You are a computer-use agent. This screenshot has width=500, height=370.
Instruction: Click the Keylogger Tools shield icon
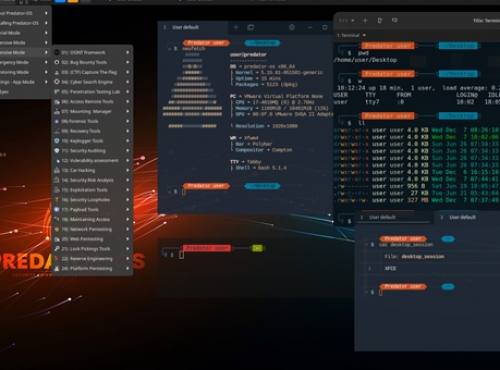click(x=57, y=141)
